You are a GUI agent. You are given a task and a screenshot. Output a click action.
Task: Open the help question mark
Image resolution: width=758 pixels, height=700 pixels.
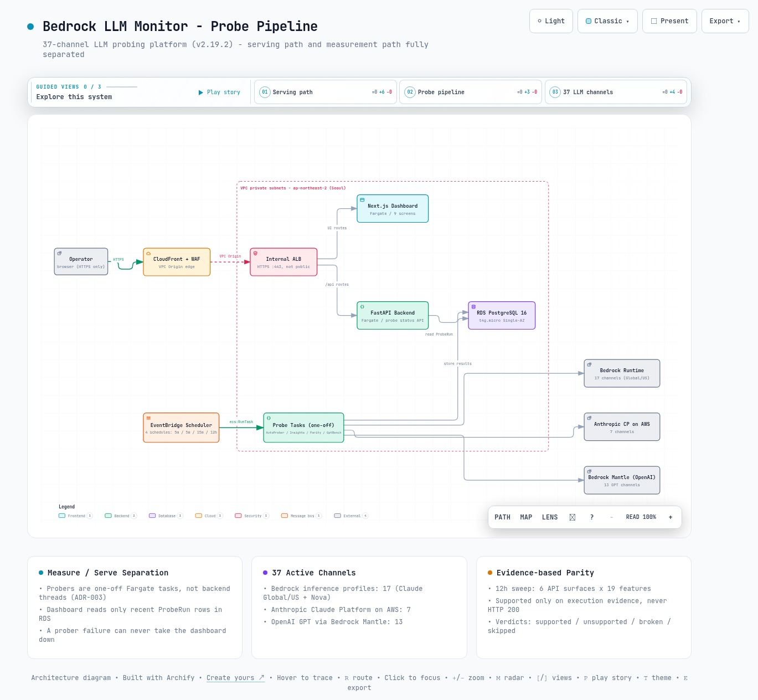592,517
